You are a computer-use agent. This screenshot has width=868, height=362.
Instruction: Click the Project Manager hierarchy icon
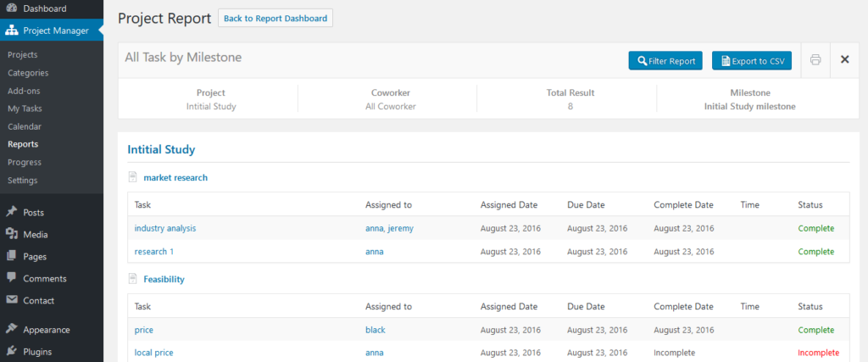[11, 31]
